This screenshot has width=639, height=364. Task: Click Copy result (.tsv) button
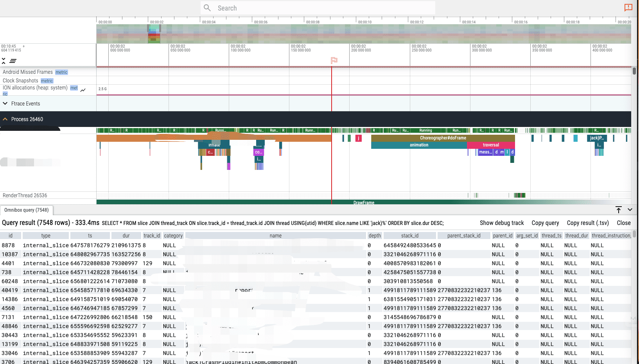(588, 223)
